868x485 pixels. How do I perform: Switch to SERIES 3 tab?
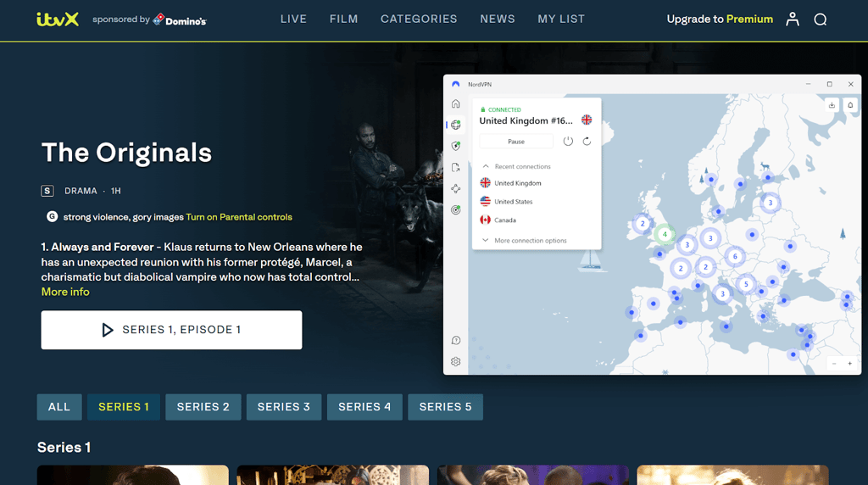[x=284, y=407]
